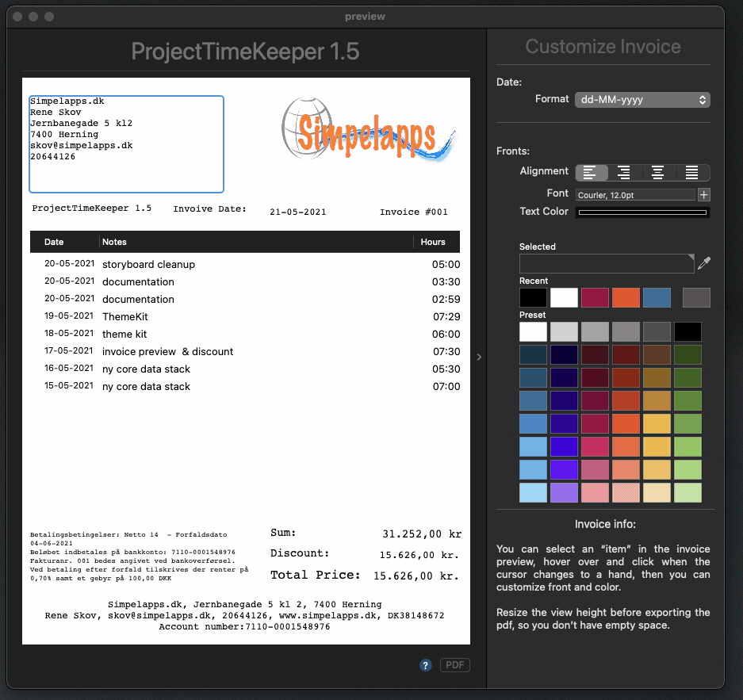
Task: Select left text alignment
Action: (592, 172)
